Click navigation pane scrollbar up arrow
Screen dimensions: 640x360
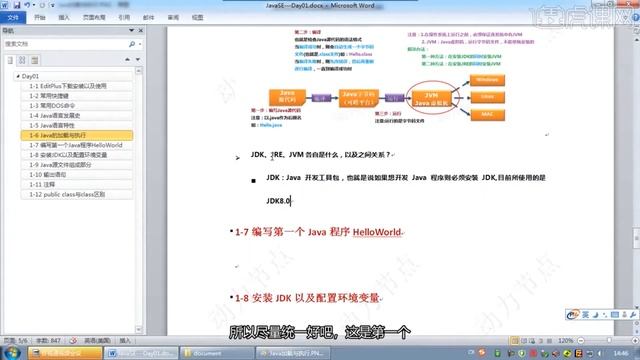point(139,71)
